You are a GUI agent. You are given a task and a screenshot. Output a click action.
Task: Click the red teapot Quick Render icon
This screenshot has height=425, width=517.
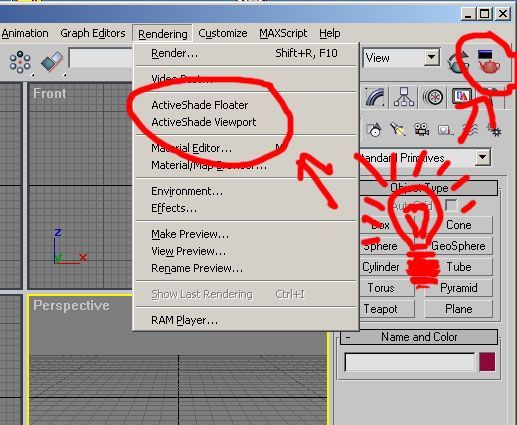tap(489, 62)
